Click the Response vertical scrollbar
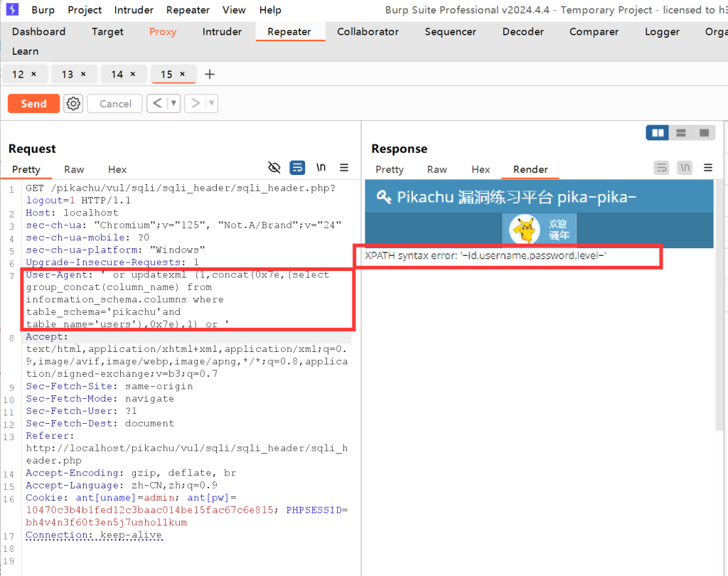This screenshot has height=576, width=728. [x=719, y=306]
